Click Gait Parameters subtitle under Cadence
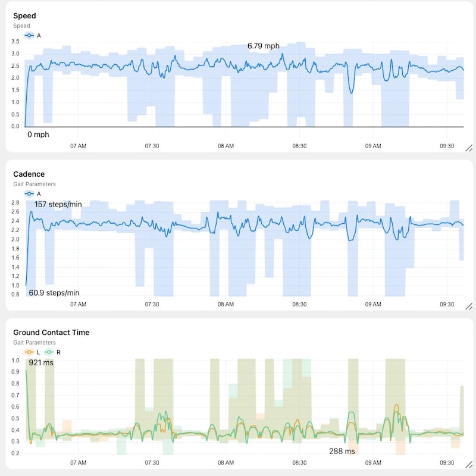The width and height of the screenshot is (476, 476). tap(35, 184)
